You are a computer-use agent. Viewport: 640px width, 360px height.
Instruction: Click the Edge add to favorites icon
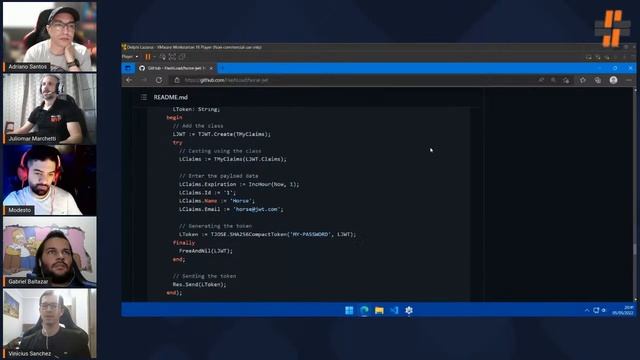point(566,80)
